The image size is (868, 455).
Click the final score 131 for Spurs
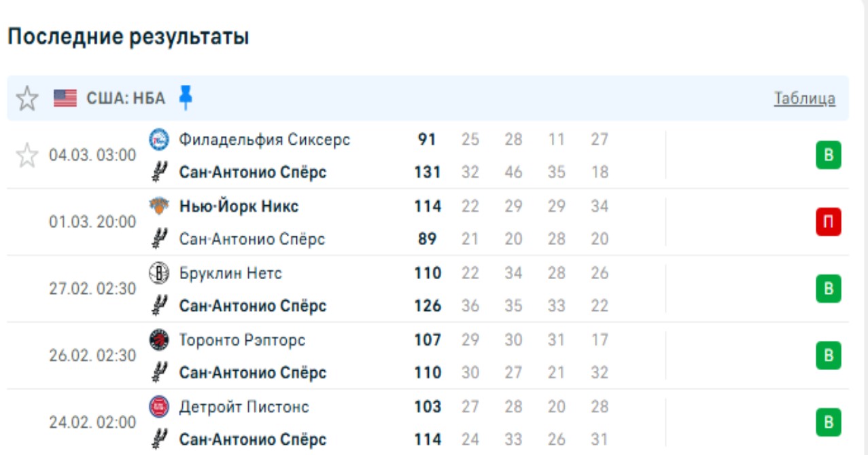[428, 172]
